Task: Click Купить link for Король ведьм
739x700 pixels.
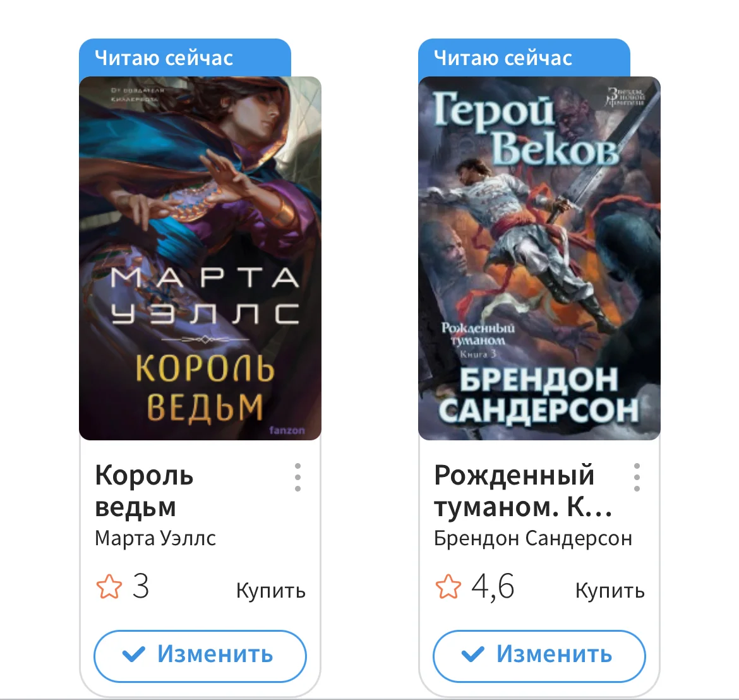Action: (x=271, y=591)
